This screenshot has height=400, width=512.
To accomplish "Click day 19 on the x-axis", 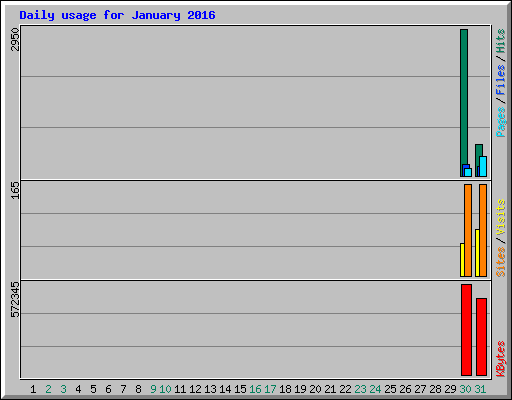I will pyautogui.click(x=300, y=389).
